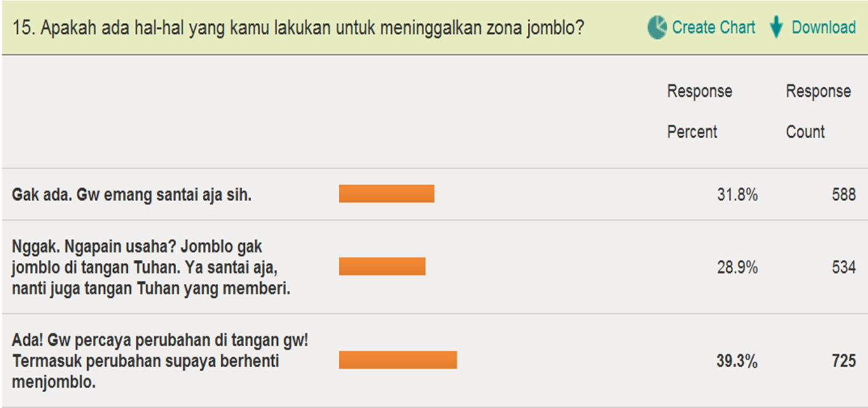Select answer starting "Nggak. Ngapain usaha?"
The height and width of the screenshot is (408, 868).
coord(151,267)
